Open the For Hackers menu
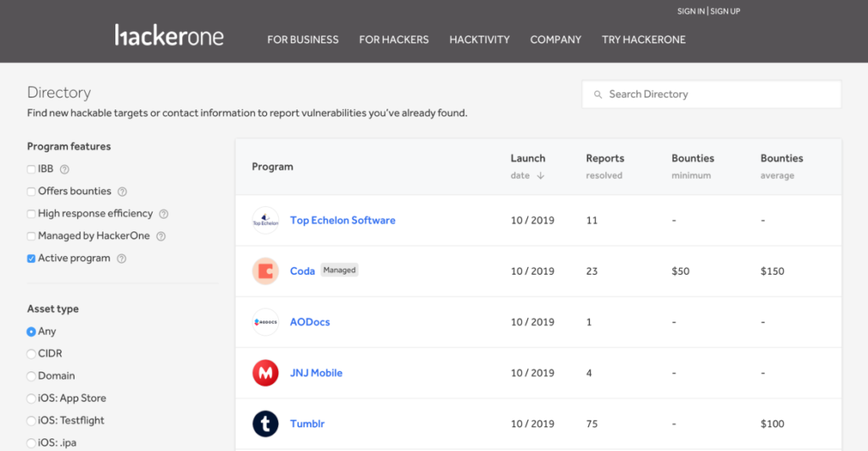Screen dimensions: 868x451 pyautogui.click(x=393, y=40)
